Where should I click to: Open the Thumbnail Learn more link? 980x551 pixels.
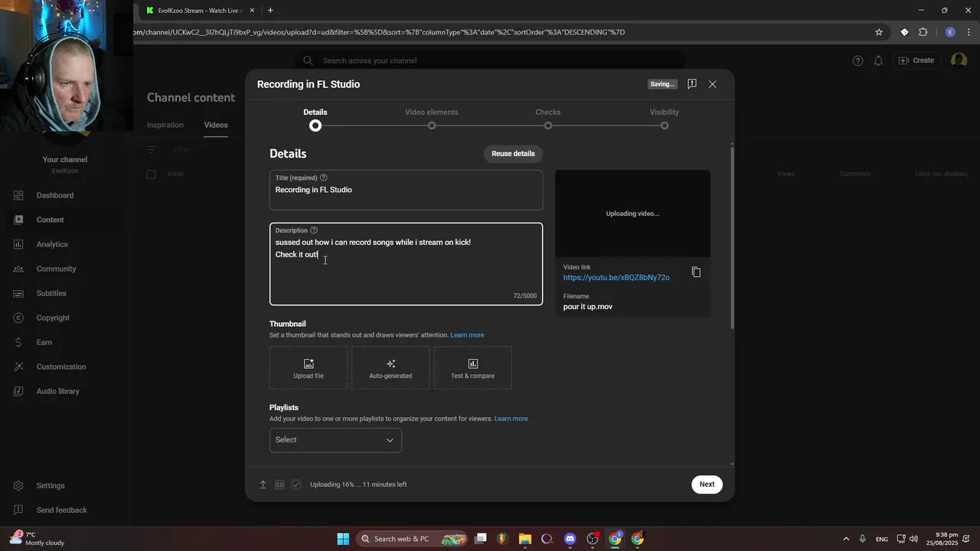[x=467, y=335]
